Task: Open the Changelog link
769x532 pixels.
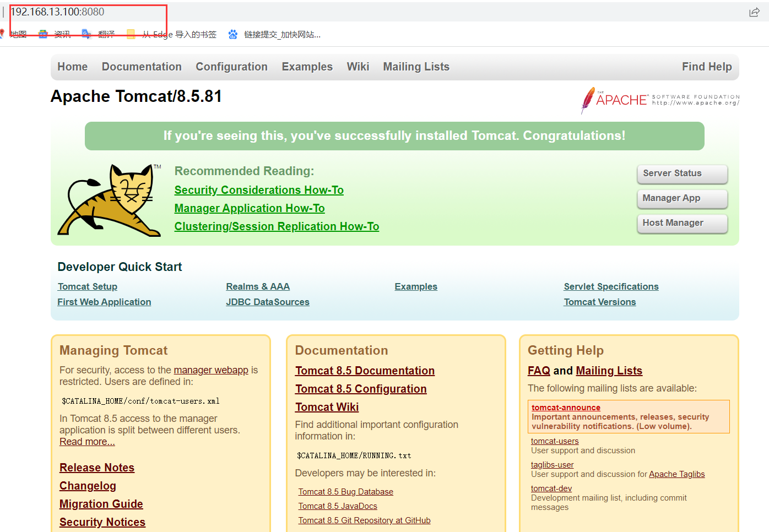Action: pyautogui.click(x=88, y=486)
